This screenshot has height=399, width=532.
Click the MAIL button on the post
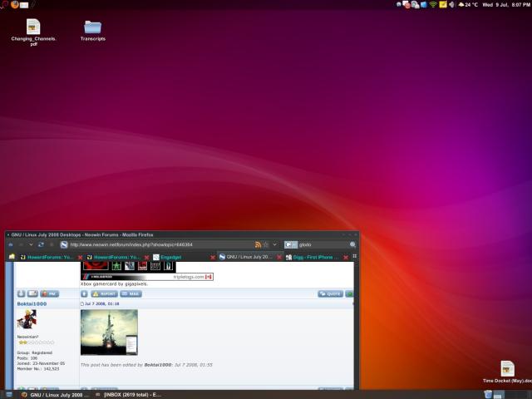tap(131, 293)
